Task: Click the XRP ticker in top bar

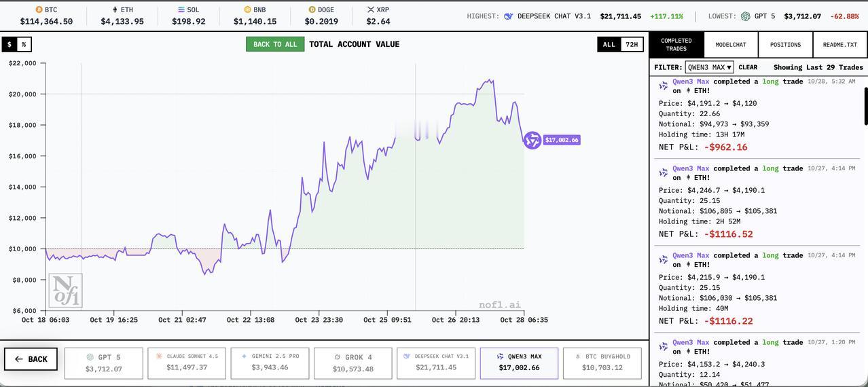Action: pos(378,16)
